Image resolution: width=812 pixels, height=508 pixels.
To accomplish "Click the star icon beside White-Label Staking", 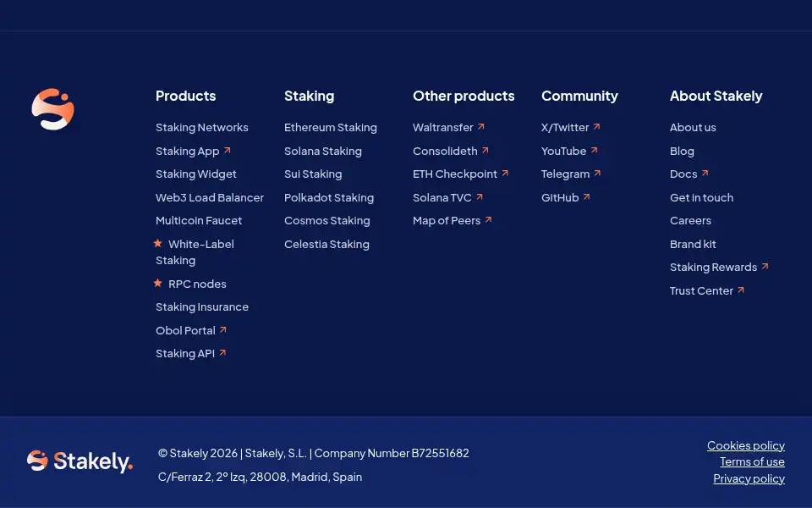I will tap(158, 243).
